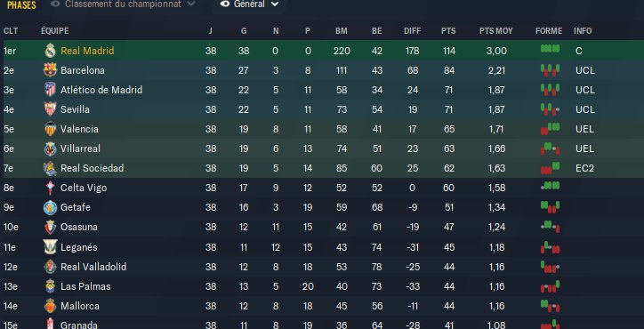
Task: Open the Osasuna team link
Action: (x=79, y=227)
